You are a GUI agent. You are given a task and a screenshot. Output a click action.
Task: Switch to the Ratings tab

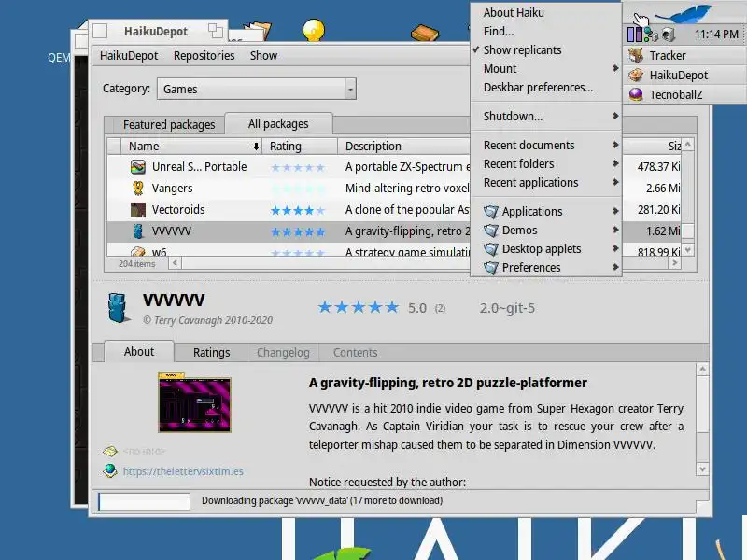(211, 353)
